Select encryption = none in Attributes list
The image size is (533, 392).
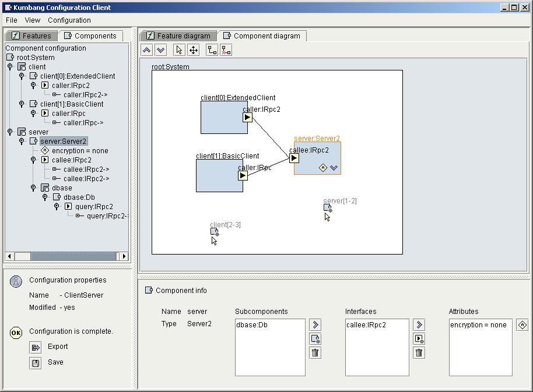coord(478,325)
